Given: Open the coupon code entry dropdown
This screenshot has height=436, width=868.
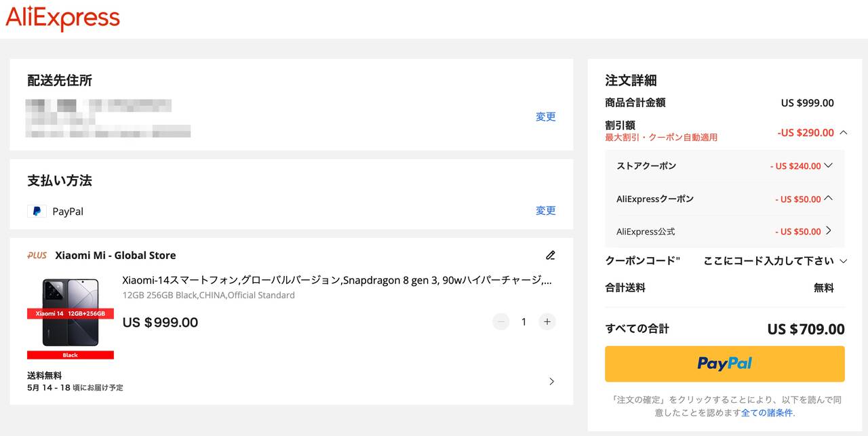Looking at the screenshot, I should [x=844, y=261].
